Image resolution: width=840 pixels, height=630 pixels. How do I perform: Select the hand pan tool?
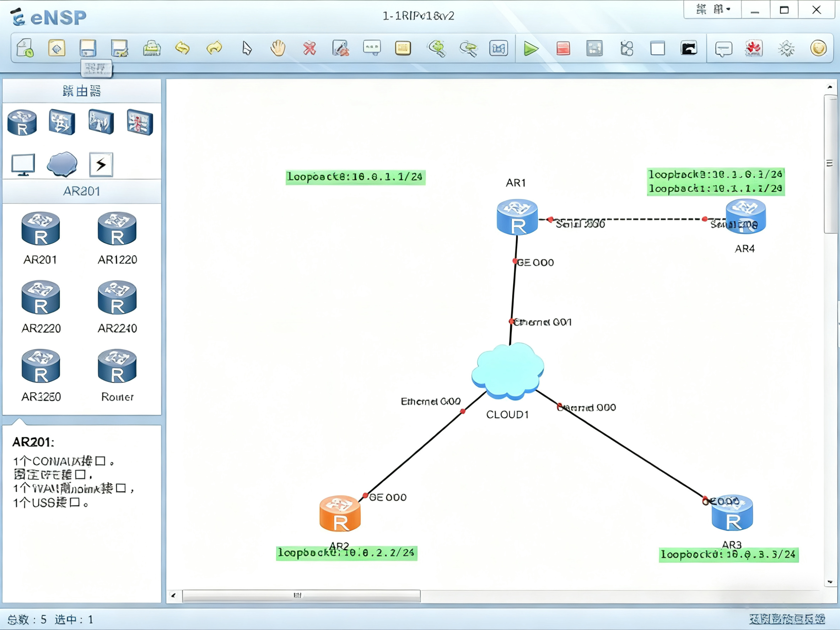tap(278, 48)
